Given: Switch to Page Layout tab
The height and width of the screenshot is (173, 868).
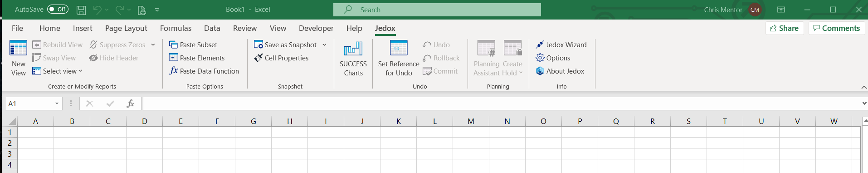Looking at the screenshot, I should pyautogui.click(x=126, y=28).
